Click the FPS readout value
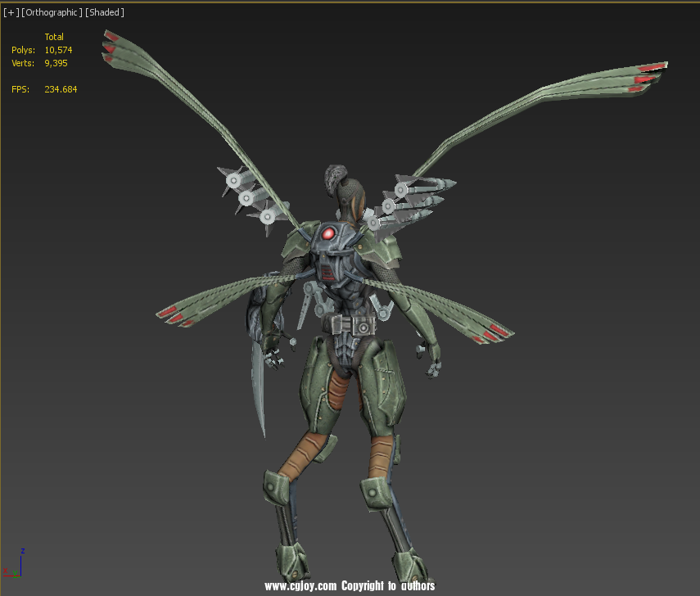The width and height of the screenshot is (700, 596). 60,89
